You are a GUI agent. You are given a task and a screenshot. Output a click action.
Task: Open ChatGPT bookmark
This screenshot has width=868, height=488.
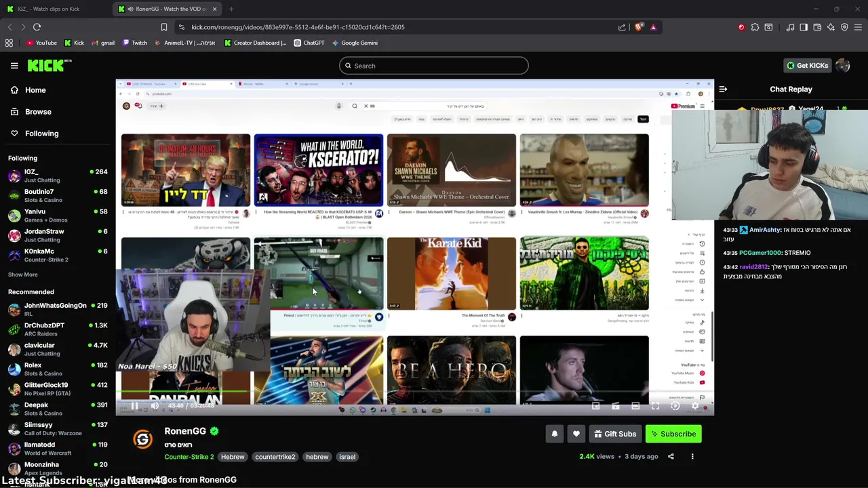coord(309,43)
